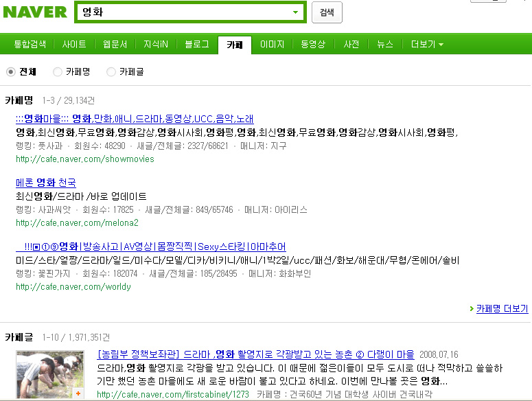Click the 1-3 / 29,134건 result count
532x401 pixels.
pyautogui.click(x=69, y=100)
